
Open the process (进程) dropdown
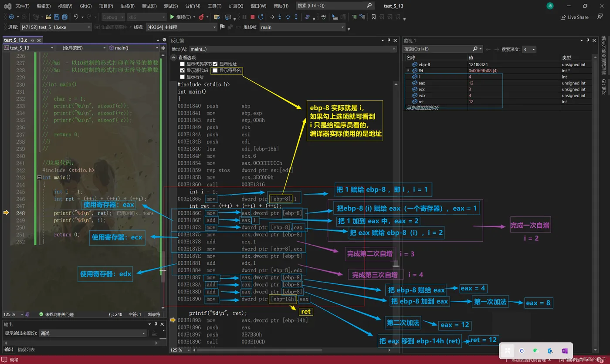tap(89, 27)
